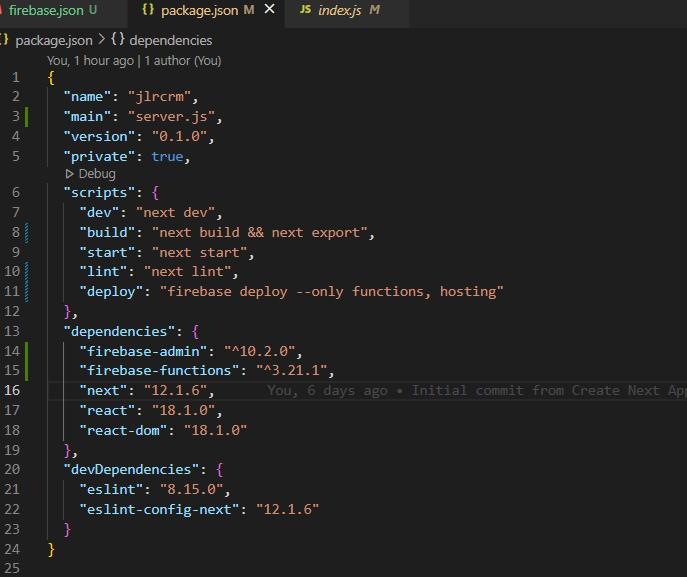Click the "build" script key
This screenshot has width=687, height=577.
point(107,233)
